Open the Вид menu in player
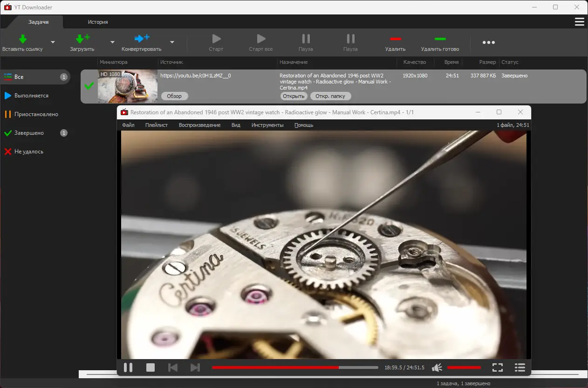 pyautogui.click(x=236, y=125)
